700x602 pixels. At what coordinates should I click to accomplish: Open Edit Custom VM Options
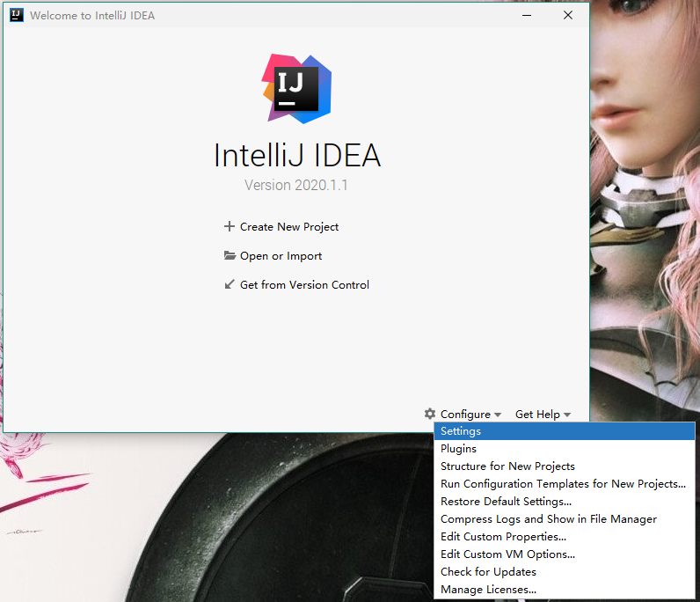(565, 554)
